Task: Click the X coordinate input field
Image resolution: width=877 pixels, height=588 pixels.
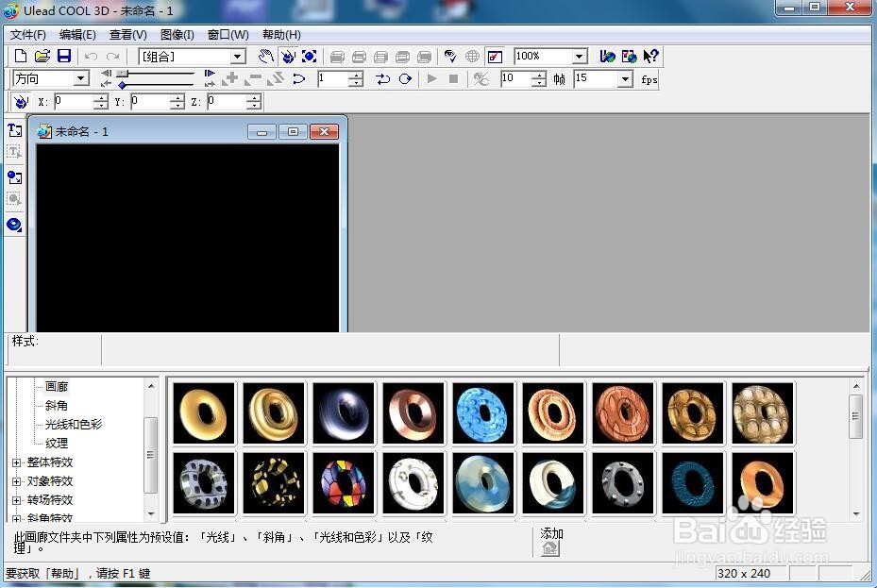Action: click(74, 102)
